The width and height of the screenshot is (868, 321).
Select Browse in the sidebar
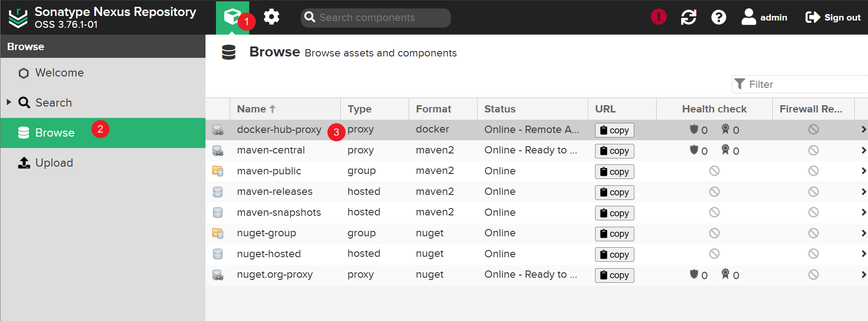103,133
